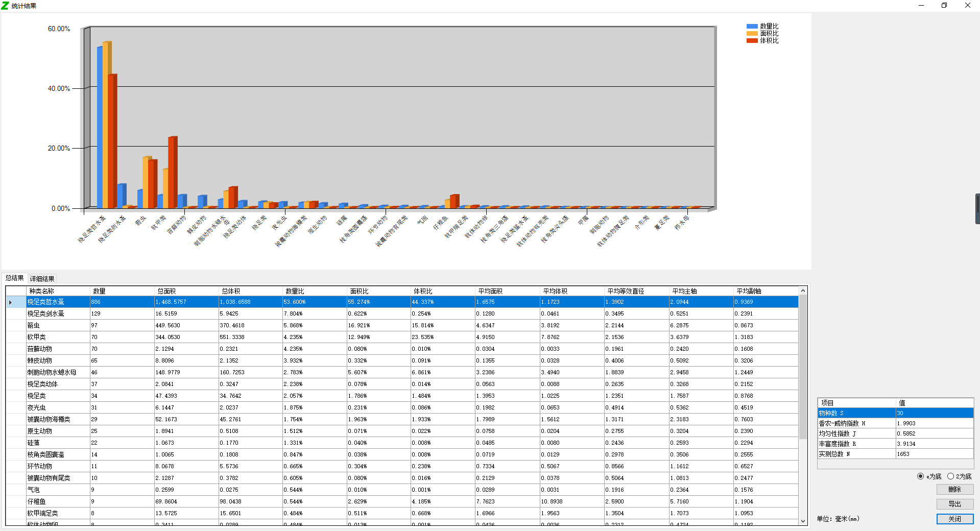Click the blue 数量比 legend swatch
Viewport: 980px width, 531px height.
751,27
